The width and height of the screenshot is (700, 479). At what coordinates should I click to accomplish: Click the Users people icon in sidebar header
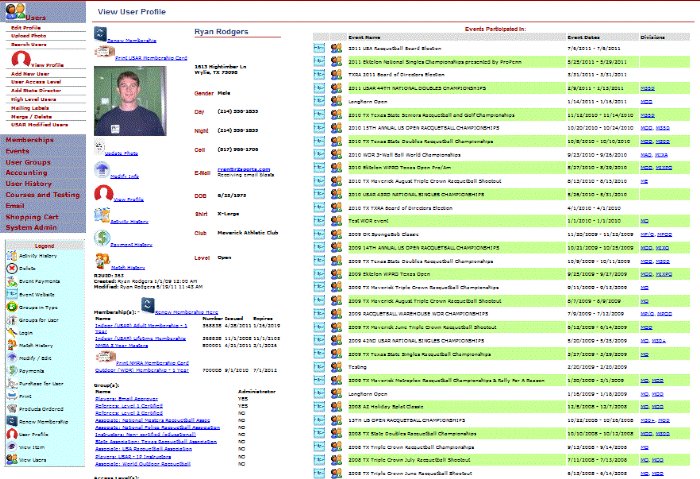pyautogui.click(x=15, y=11)
